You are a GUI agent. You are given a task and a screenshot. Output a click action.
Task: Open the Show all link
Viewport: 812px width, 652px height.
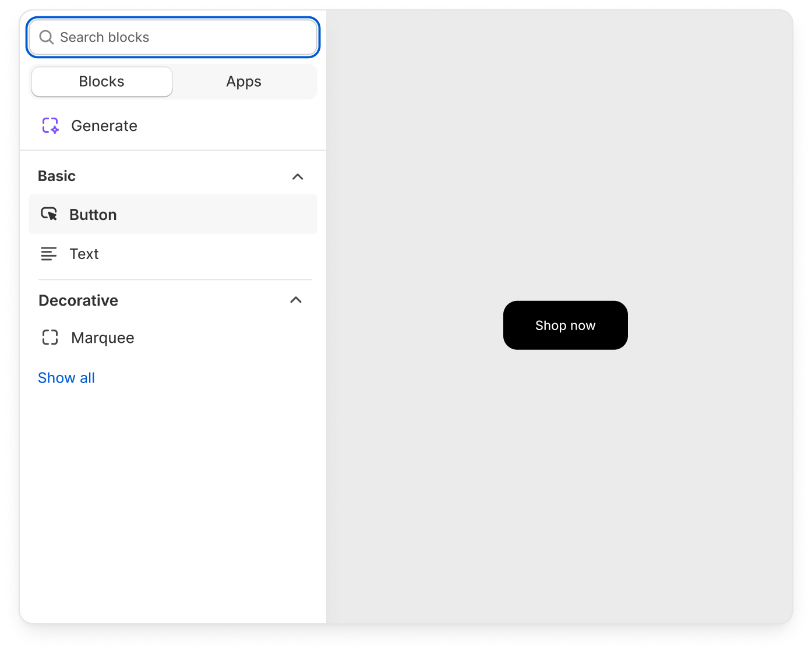pyautogui.click(x=66, y=378)
